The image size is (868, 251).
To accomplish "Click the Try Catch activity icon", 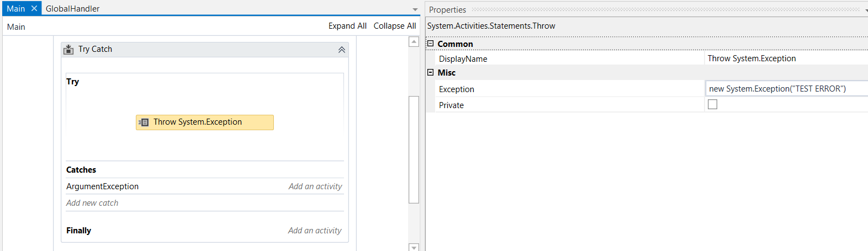I will pyautogui.click(x=68, y=50).
